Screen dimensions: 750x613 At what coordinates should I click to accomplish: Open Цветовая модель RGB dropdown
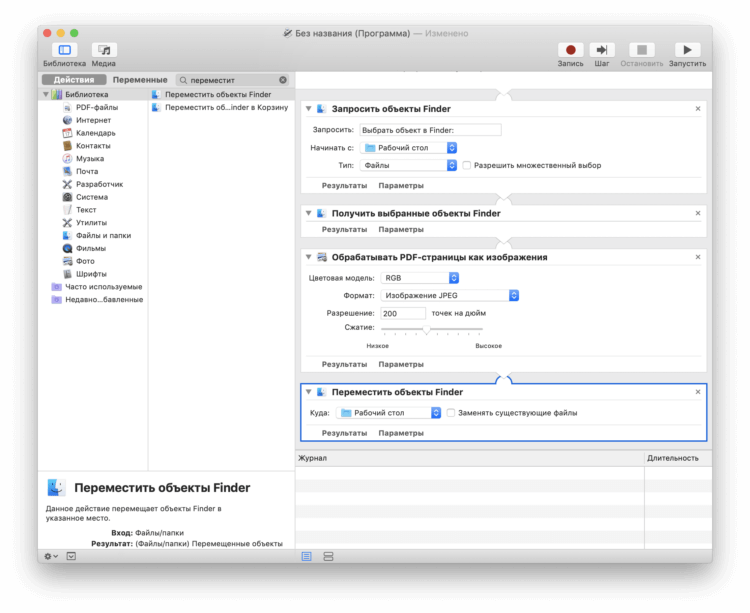[420, 278]
